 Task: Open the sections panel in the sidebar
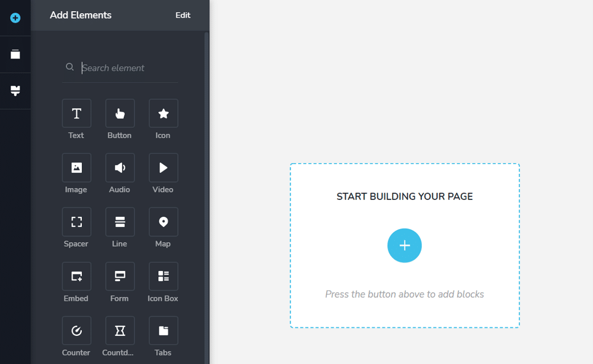(x=15, y=54)
